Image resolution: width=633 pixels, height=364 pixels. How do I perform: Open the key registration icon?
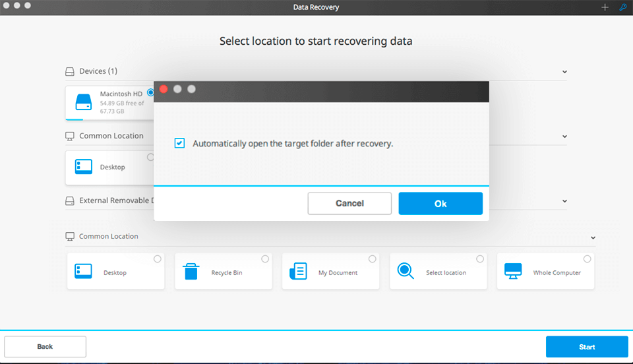[623, 7]
